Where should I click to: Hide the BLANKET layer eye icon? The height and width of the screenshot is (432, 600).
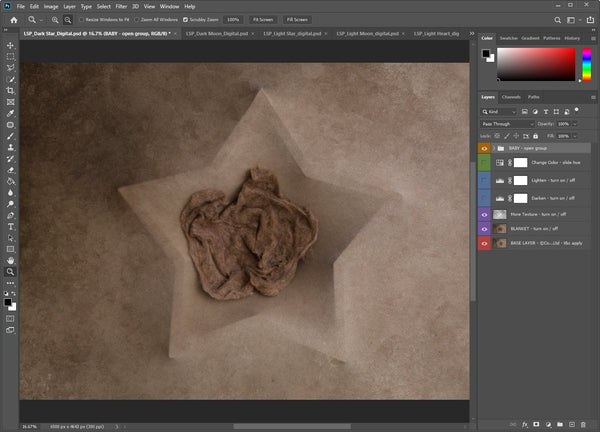(x=485, y=228)
